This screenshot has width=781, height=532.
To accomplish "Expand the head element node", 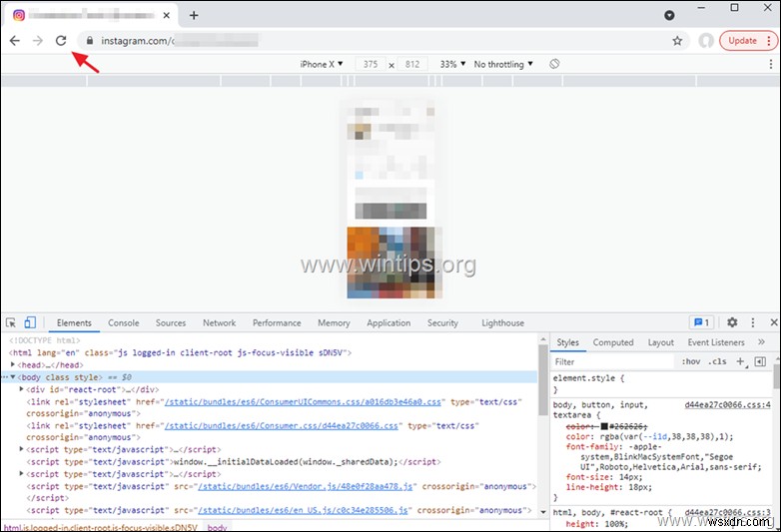I will 13,364.
